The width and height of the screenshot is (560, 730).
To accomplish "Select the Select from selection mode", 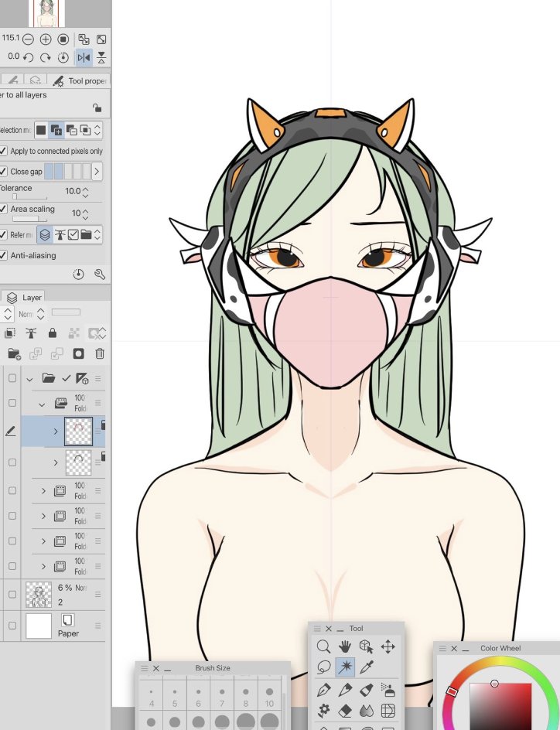I will coord(85,130).
